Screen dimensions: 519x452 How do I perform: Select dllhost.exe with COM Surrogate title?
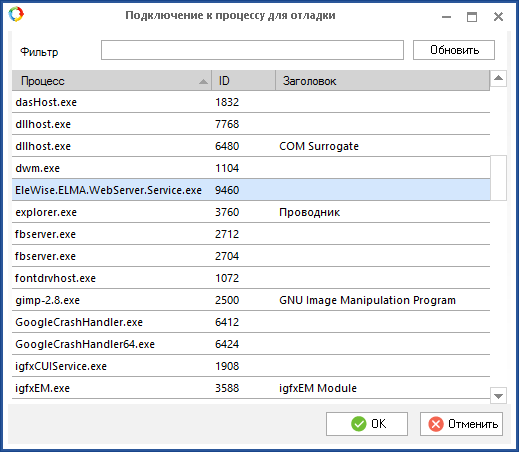tap(251, 146)
